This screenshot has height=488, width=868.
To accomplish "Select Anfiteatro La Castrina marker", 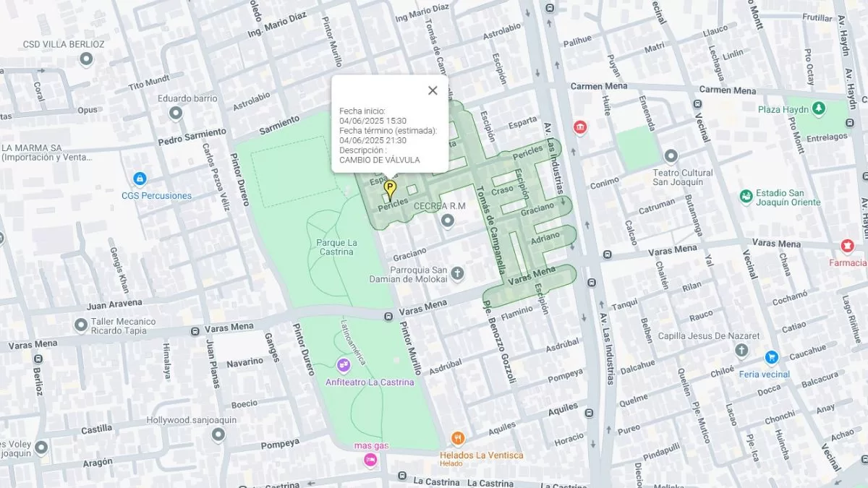I will pos(343,365).
